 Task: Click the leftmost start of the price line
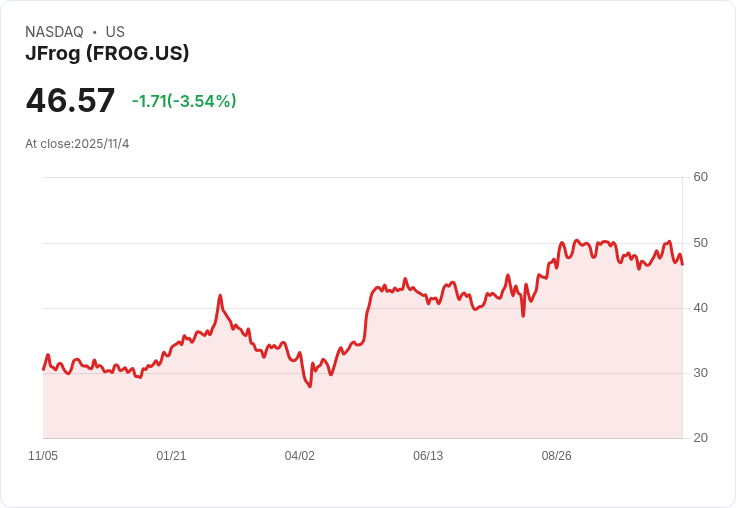[43, 369]
